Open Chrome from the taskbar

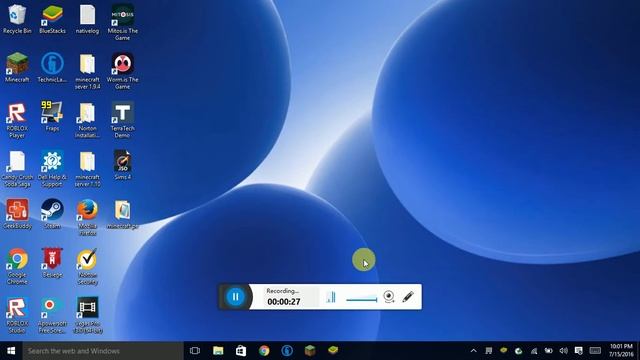(264, 351)
